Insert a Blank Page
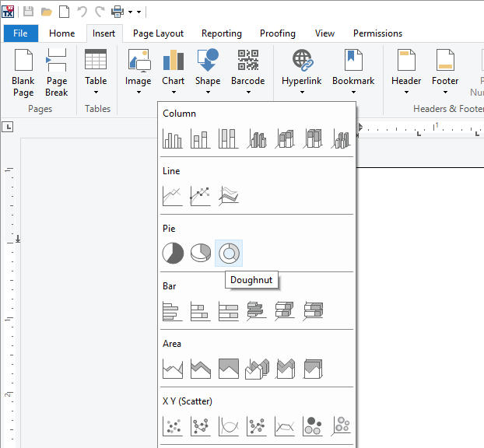Image resolution: width=484 pixels, height=448 pixels. click(x=23, y=73)
